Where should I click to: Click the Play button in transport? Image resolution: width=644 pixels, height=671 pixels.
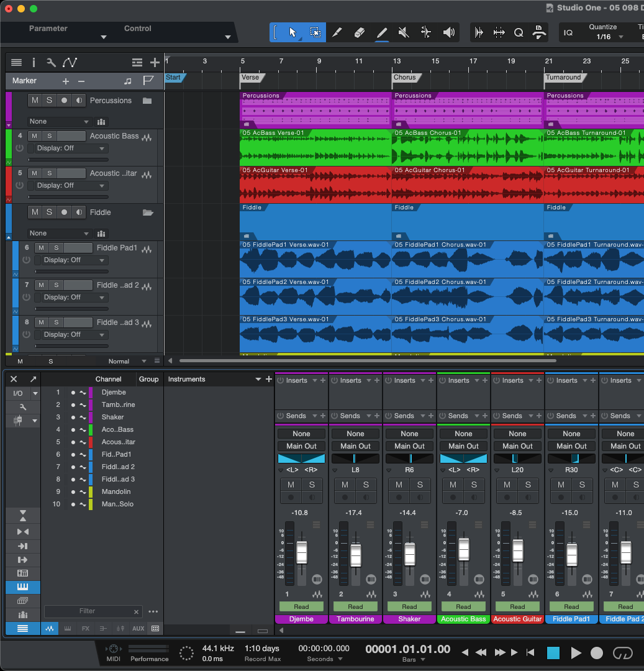pos(576,652)
